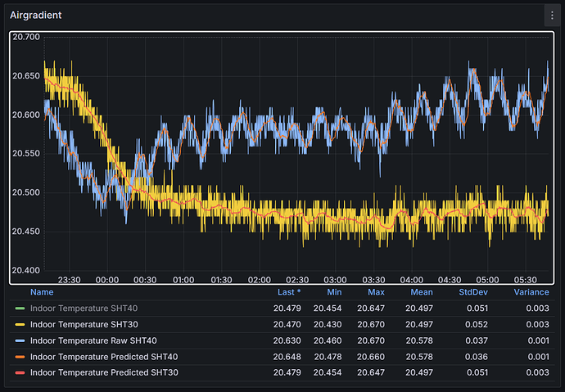Open the panel's three-dot menu

click(551, 16)
